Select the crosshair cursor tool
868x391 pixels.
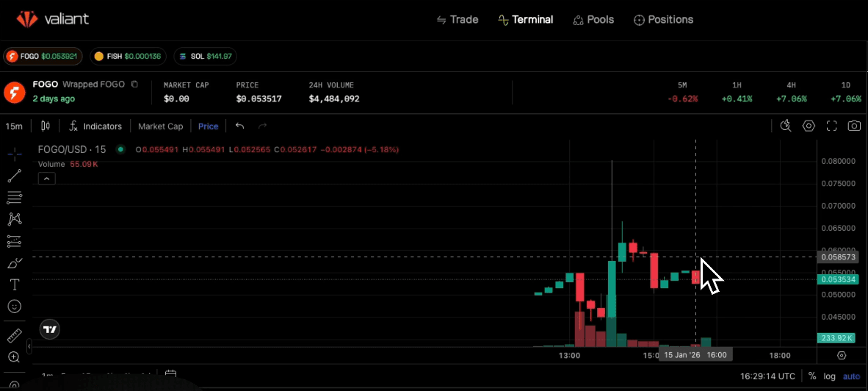click(x=15, y=154)
